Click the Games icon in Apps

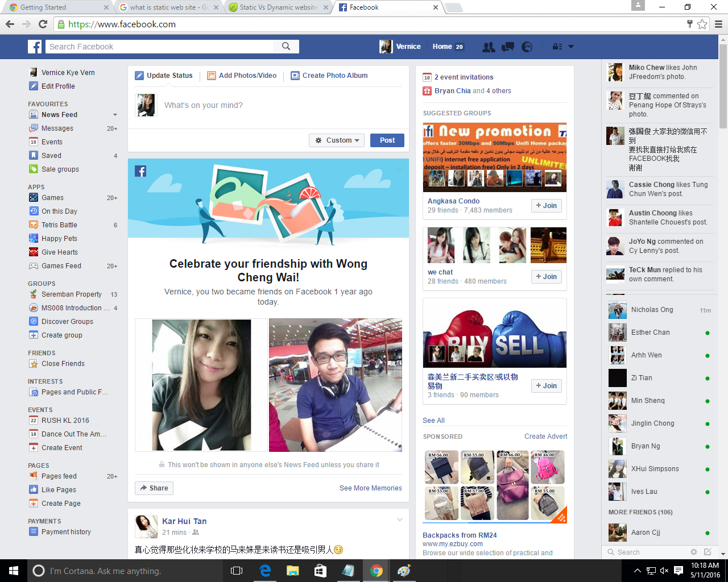click(x=34, y=198)
